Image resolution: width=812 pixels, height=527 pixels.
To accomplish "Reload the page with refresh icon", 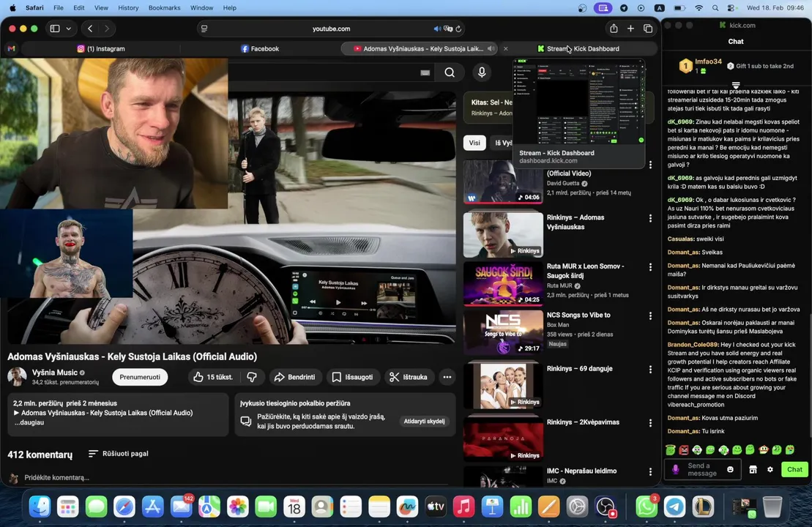I will [x=458, y=29].
